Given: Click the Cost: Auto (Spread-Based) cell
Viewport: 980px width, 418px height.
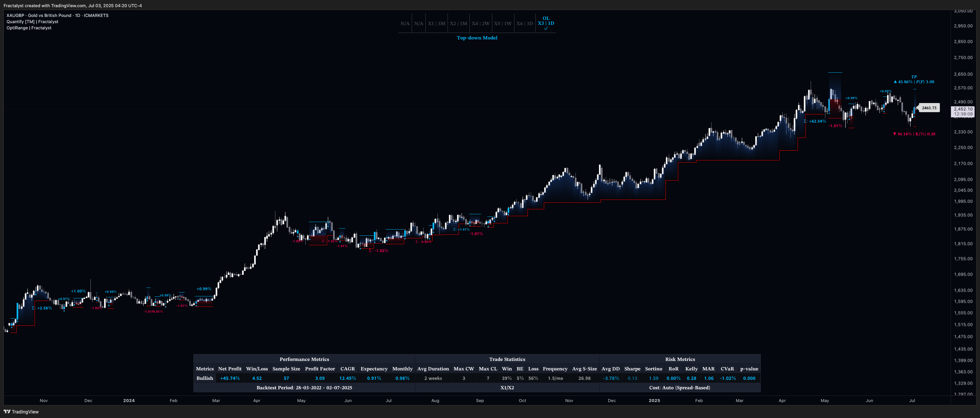Looking at the screenshot, I should tap(680, 388).
